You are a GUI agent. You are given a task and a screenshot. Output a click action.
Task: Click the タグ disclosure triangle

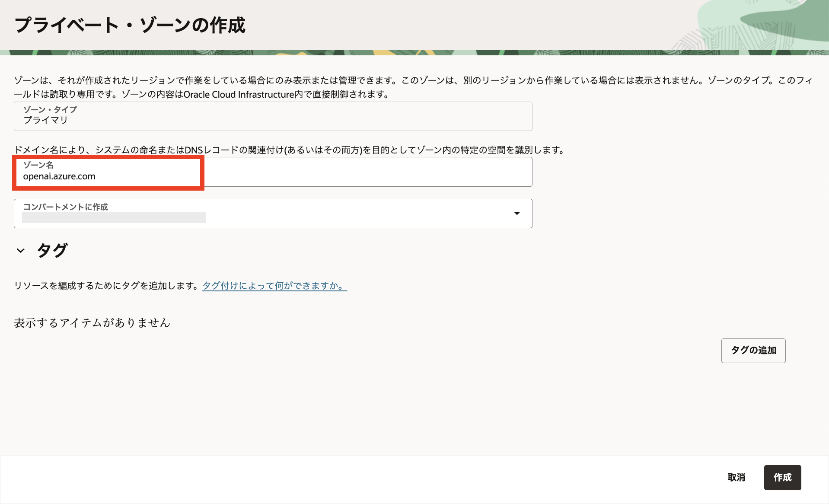click(x=20, y=251)
